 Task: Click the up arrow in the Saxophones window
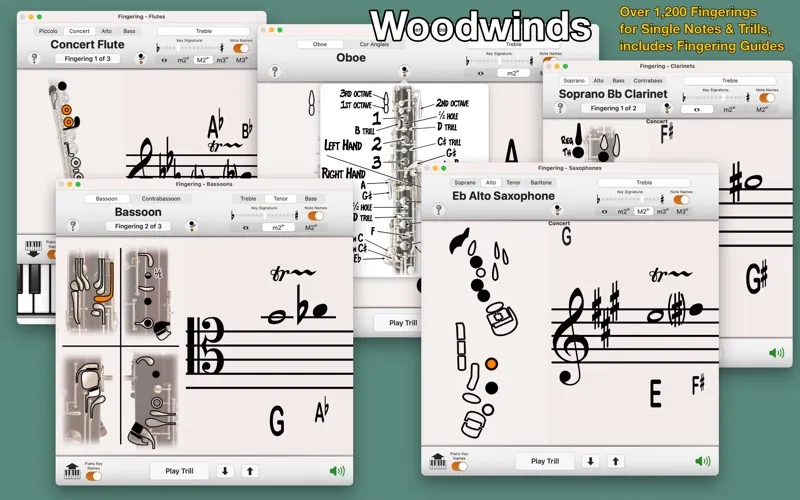click(x=615, y=461)
